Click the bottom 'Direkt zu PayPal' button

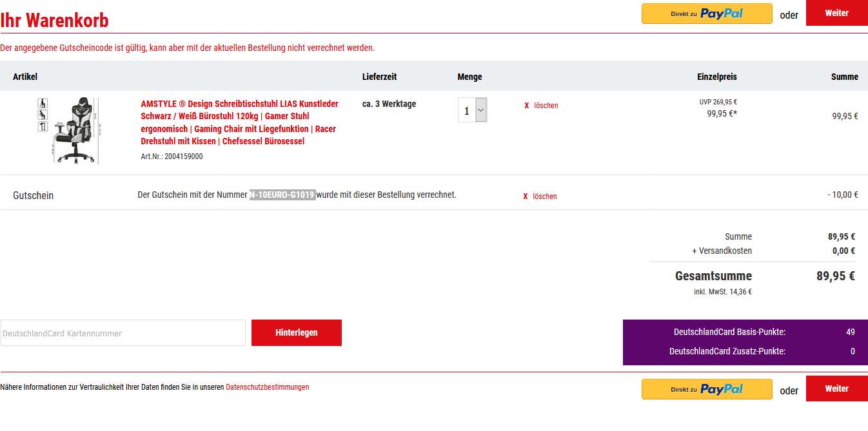tap(706, 389)
